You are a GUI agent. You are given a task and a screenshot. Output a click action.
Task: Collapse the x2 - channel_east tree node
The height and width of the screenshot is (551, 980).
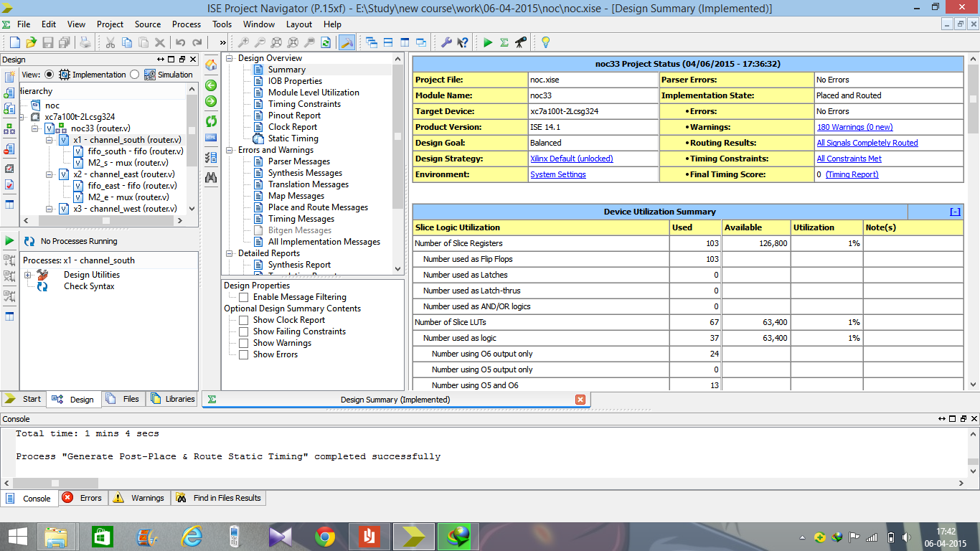point(50,174)
